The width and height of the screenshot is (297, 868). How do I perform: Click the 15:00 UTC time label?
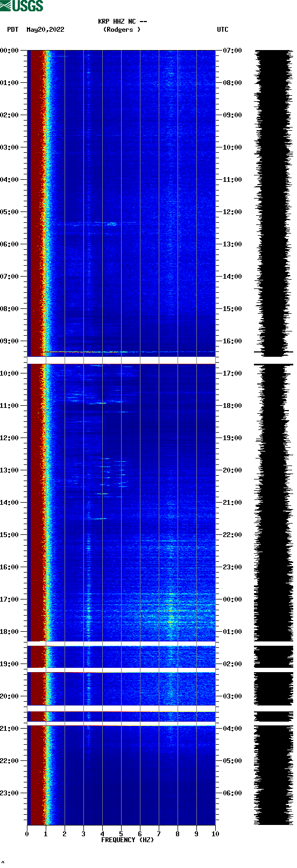click(232, 309)
